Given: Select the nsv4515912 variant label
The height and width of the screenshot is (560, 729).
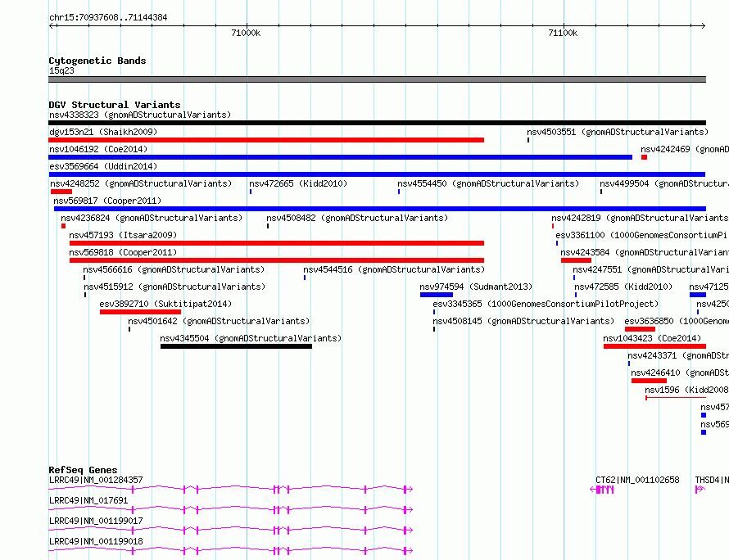Looking at the screenshot, I should pos(174,287).
